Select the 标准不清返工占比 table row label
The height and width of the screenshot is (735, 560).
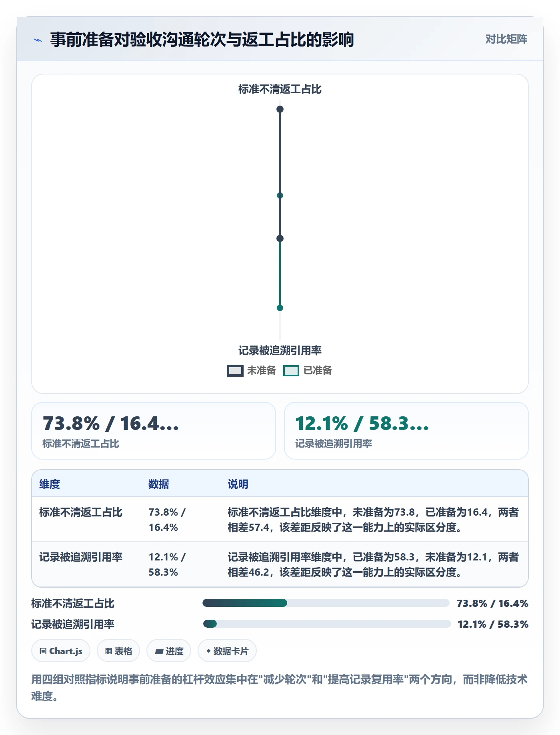tap(81, 512)
